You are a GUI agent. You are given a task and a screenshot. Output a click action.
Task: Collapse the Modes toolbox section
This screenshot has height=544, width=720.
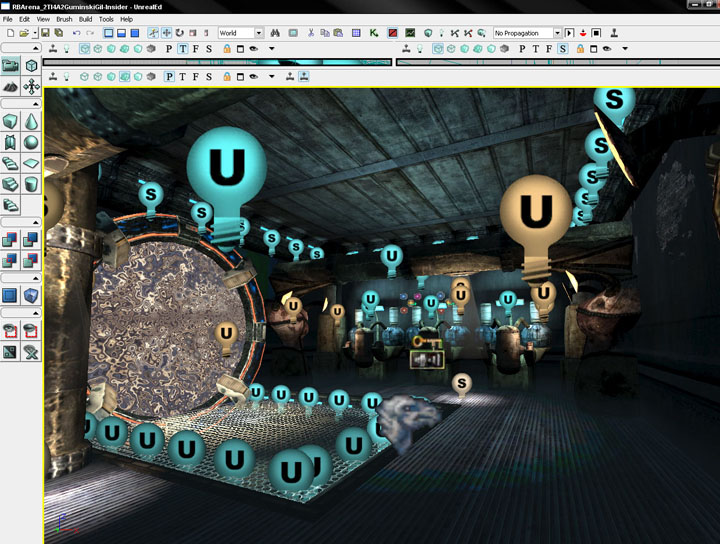(35, 48)
